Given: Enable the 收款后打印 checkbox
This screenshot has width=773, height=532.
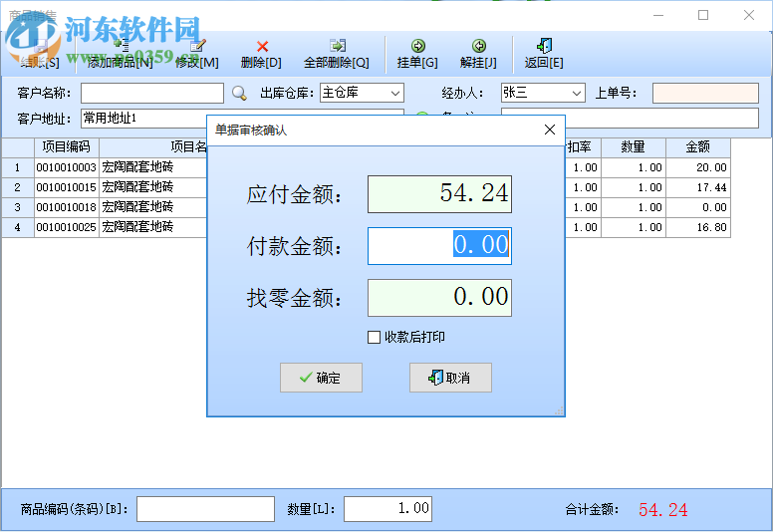Looking at the screenshot, I should click(x=375, y=338).
